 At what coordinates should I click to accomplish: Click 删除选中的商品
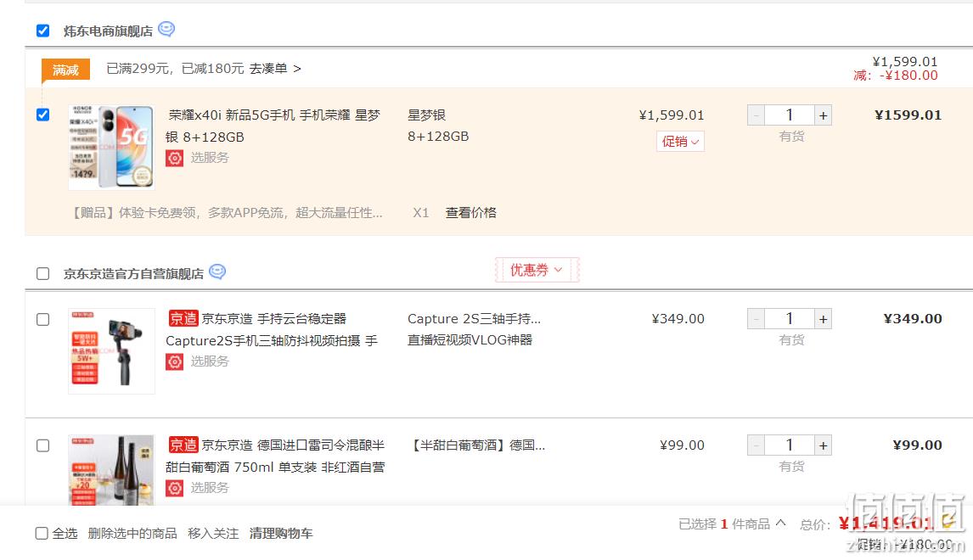pos(132,534)
